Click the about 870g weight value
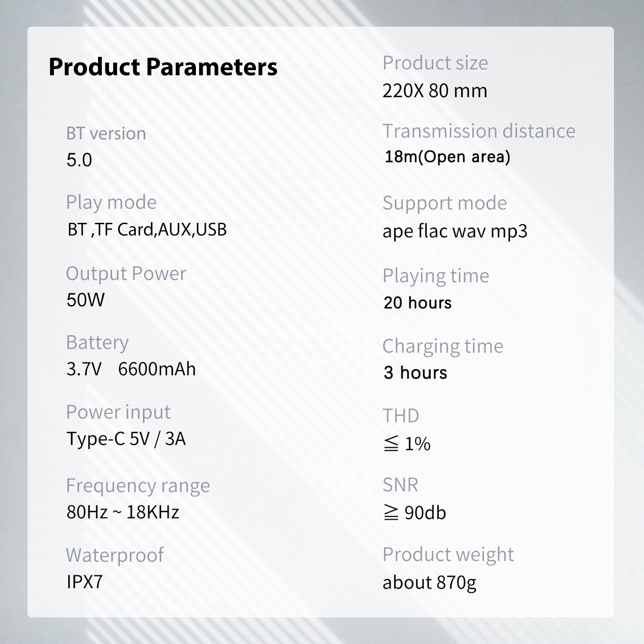Image resolution: width=644 pixels, height=644 pixels. click(x=429, y=583)
